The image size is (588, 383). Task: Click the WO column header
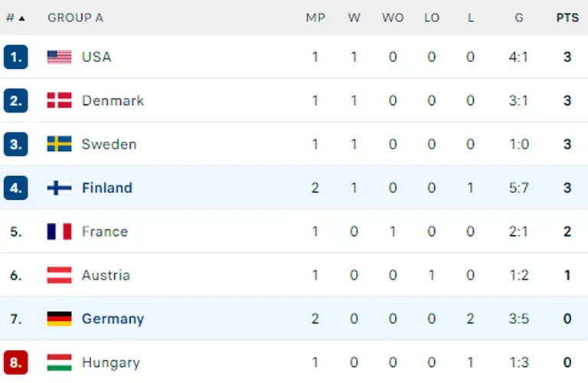[393, 18]
